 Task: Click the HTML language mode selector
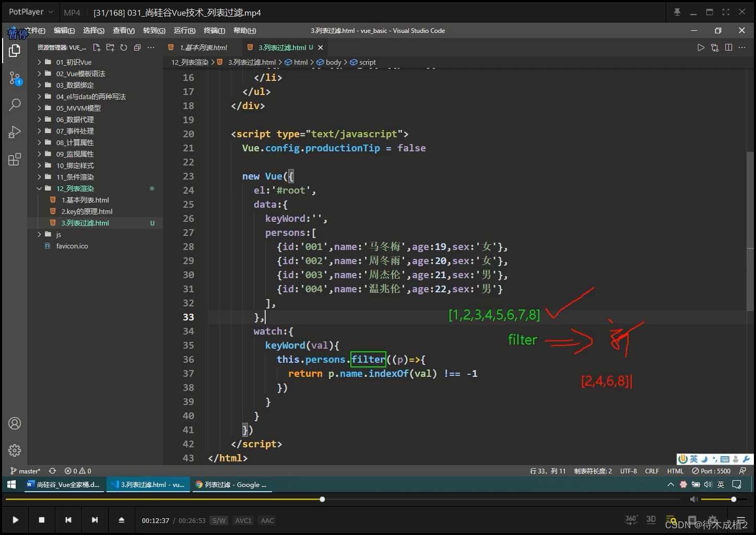[x=675, y=471]
